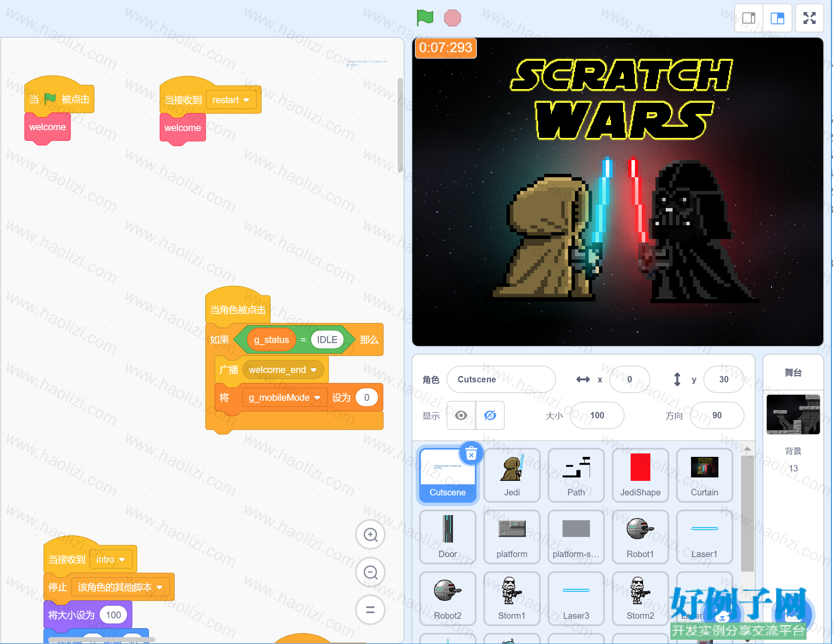Click the green flag to start
Viewport: 834px width, 644px height.
(425, 18)
